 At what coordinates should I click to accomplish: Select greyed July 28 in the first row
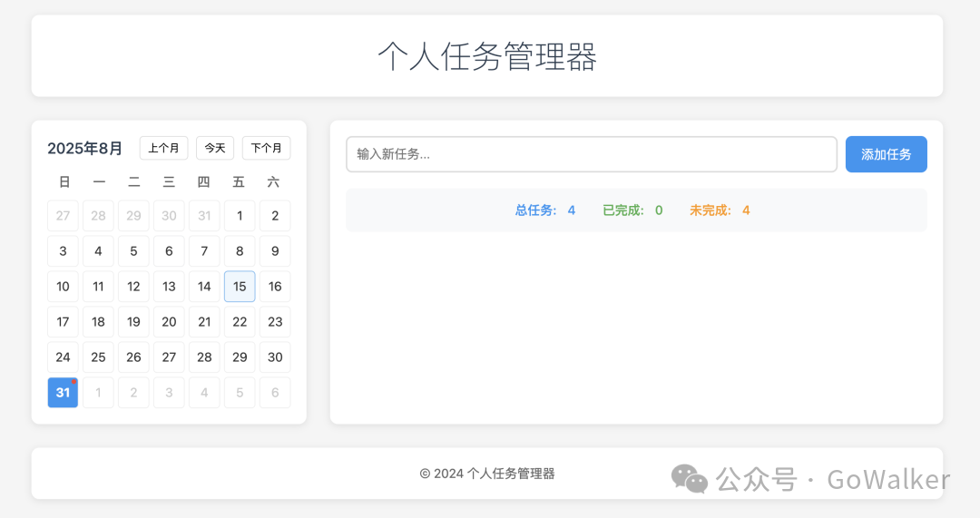(x=98, y=216)
